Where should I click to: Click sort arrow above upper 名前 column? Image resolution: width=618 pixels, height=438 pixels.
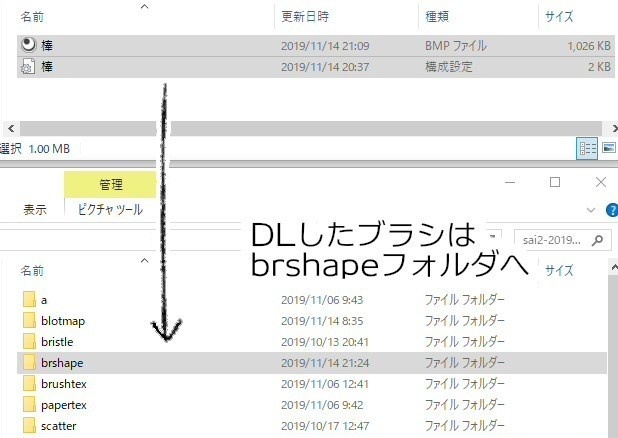click(x=145, y=6)
